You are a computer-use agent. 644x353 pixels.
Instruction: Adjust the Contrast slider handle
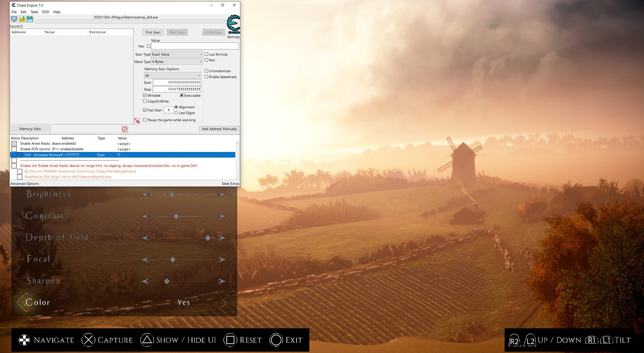pos(176,216)
